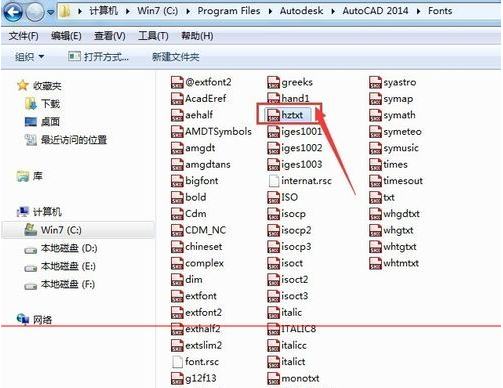Select the isocp file icon

coord(273,214)
